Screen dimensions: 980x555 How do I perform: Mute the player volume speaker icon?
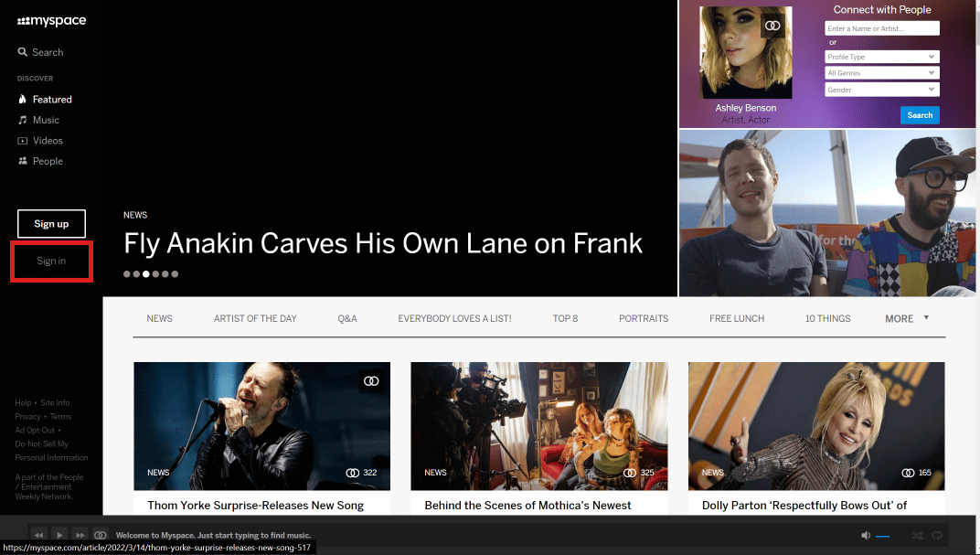[865, 535]
